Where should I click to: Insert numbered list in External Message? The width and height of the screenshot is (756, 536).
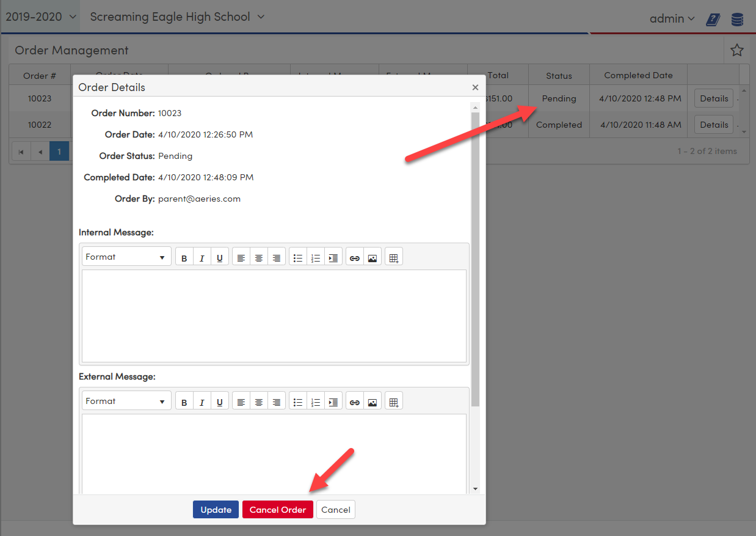316,402
